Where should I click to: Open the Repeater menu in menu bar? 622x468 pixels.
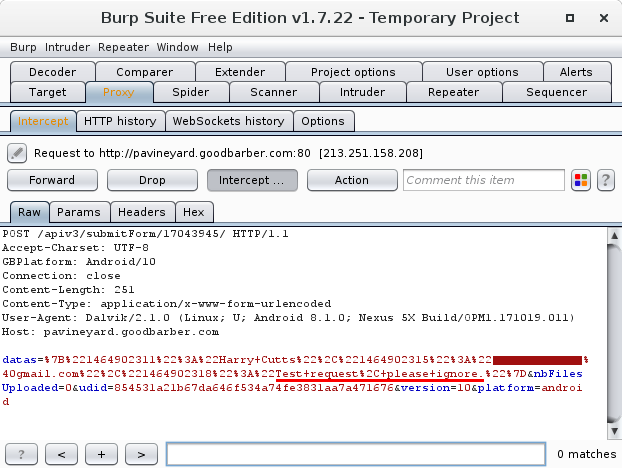(123, 47)
